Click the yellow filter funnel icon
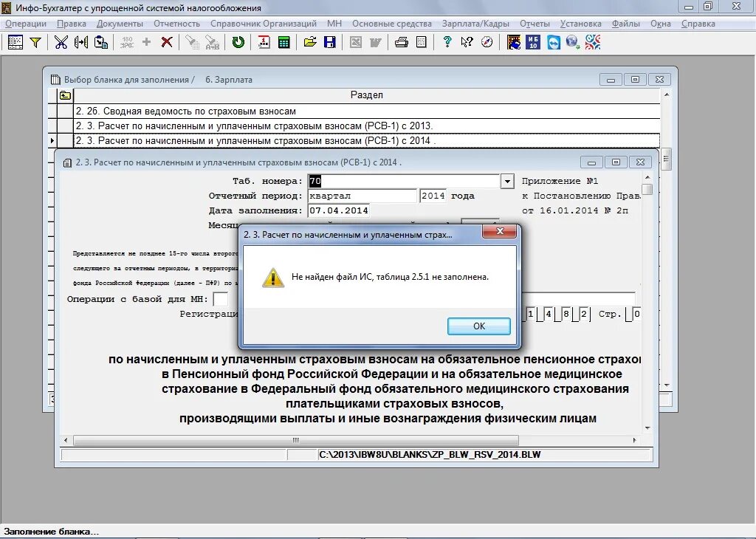This screenshot has height=539, width=756. pos(35,42)
